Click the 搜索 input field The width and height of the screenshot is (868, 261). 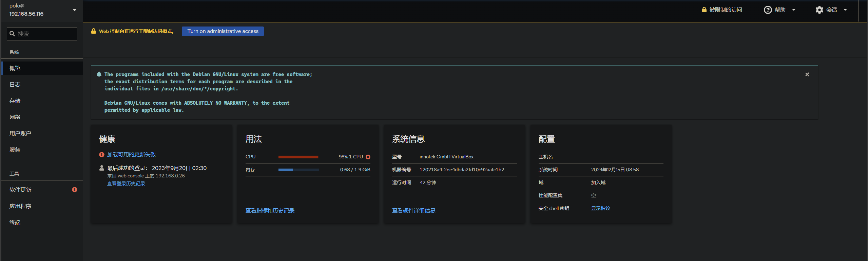46,34
